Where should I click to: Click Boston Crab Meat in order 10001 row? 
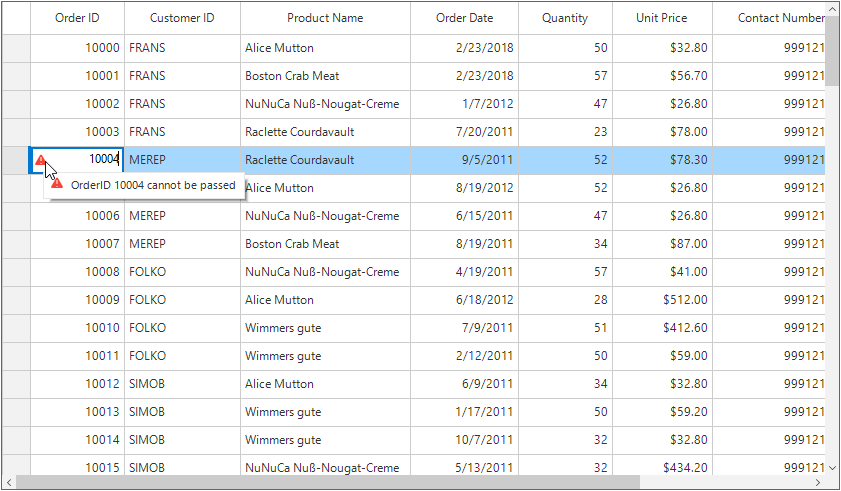click(292, 76)
